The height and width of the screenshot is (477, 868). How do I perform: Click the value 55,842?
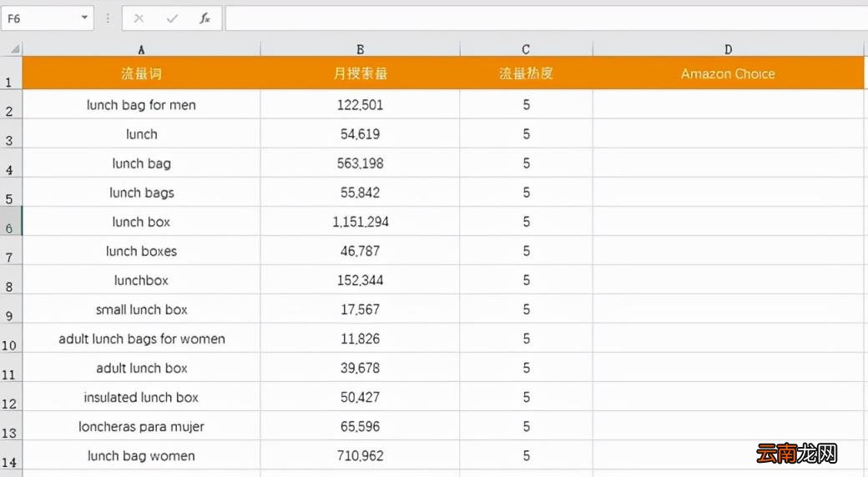pos(360,193)
